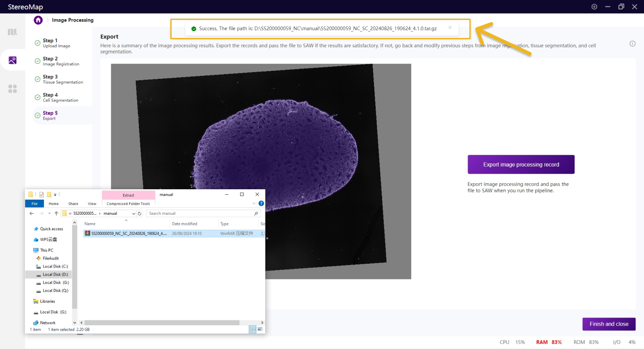Open recent locations dropdown arrow
This screenshot has height=349, width=644.
coord(49,213)
